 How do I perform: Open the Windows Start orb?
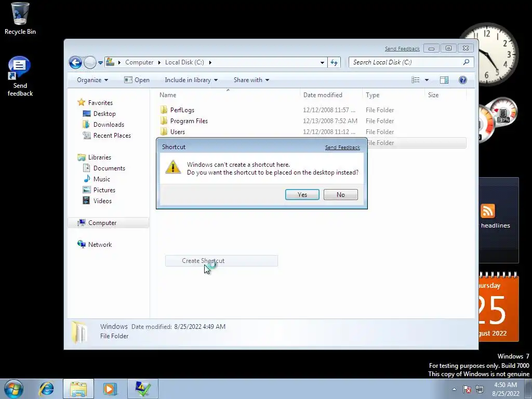click(x=14, y=389)
